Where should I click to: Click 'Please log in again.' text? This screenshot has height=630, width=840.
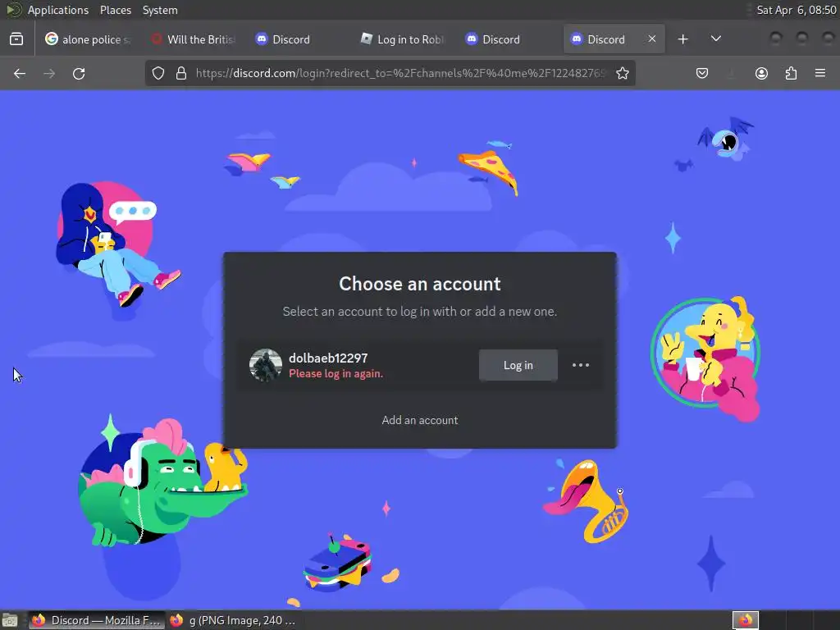(x=336, y=374)
